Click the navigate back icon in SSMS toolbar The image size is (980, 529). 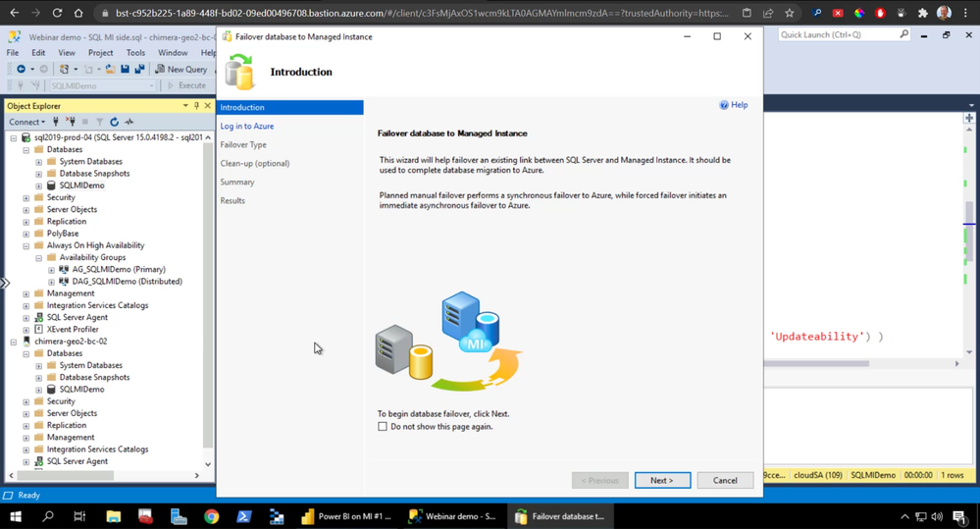point(22,70)
